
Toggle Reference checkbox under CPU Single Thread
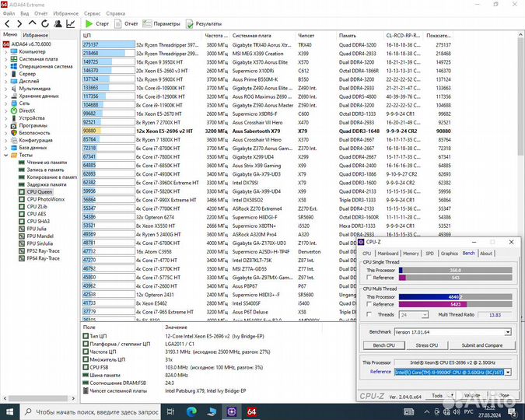(369, 278)
